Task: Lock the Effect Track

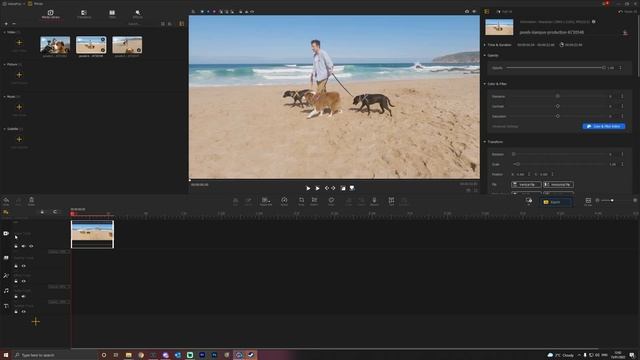Action: [16, 281]
